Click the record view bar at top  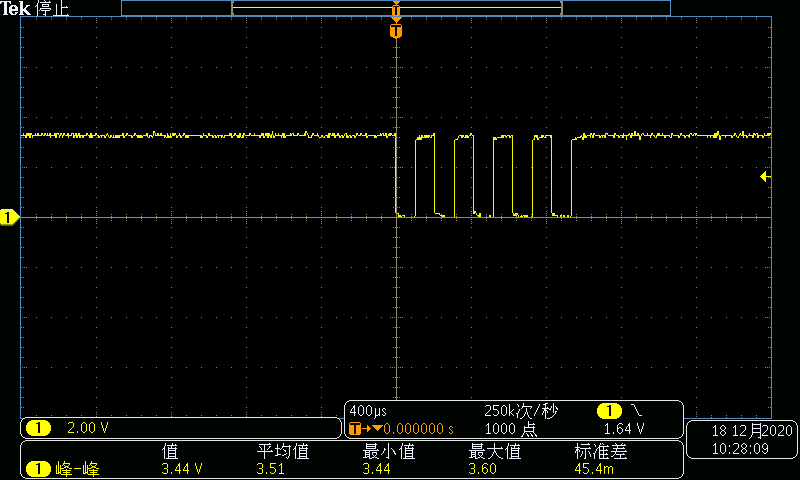coord(396,8)
